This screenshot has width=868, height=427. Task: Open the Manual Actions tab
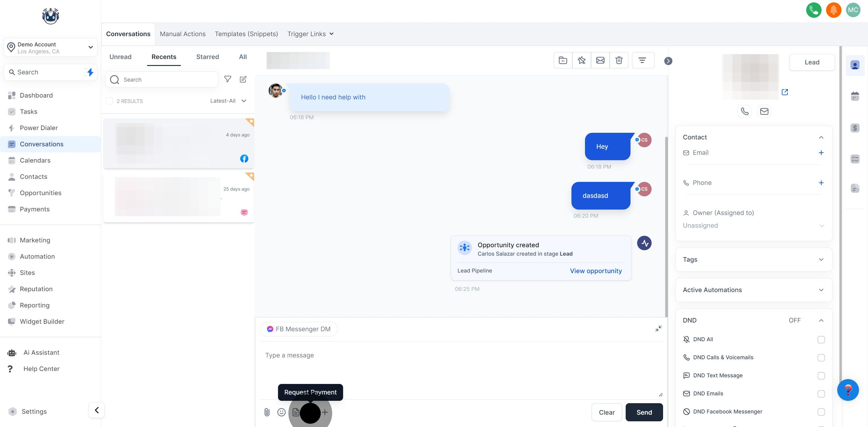183,34
